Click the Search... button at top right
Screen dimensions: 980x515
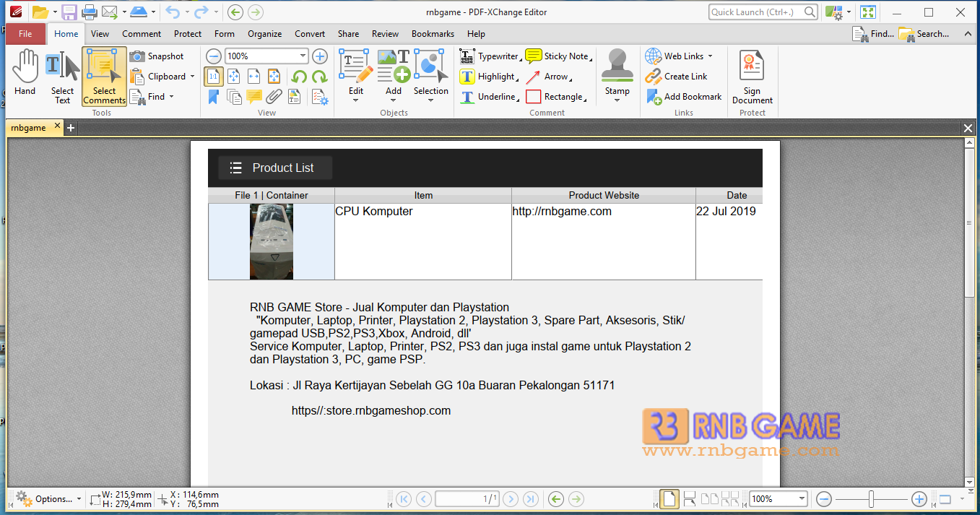click(x=924, y=34)
